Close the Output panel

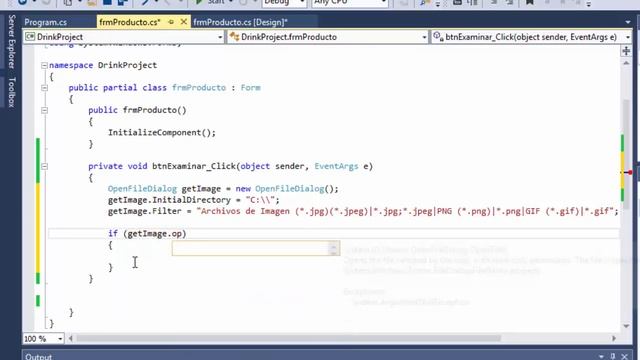pyautogui.click(x=624, y=356)
